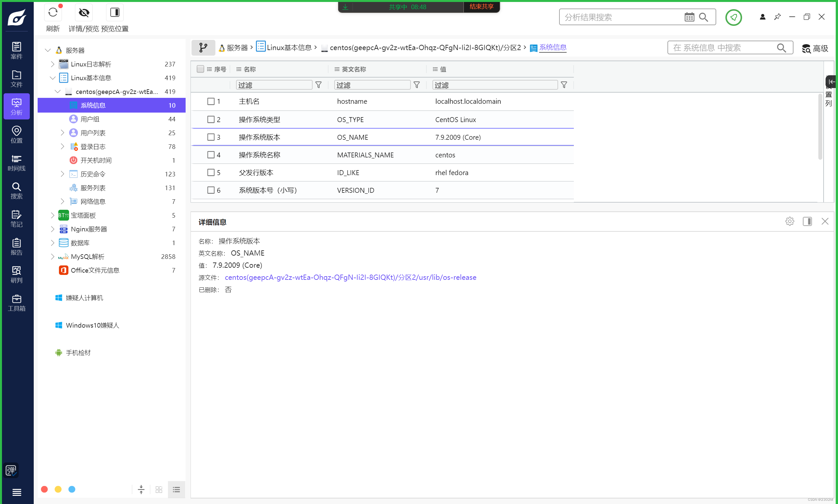Select the 用户组 tree item
The width and height of the screenshot is (838, 504).
(90, 119)
